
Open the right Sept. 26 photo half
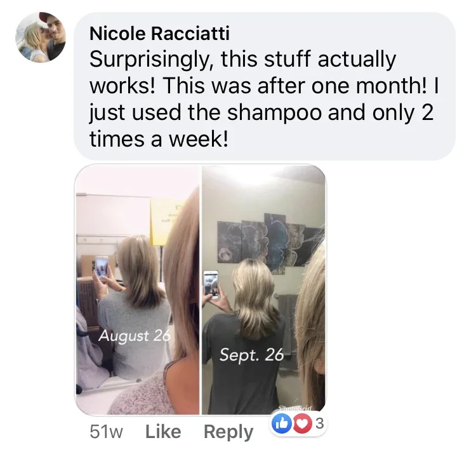pyautogui.click(x=264, y=290)
